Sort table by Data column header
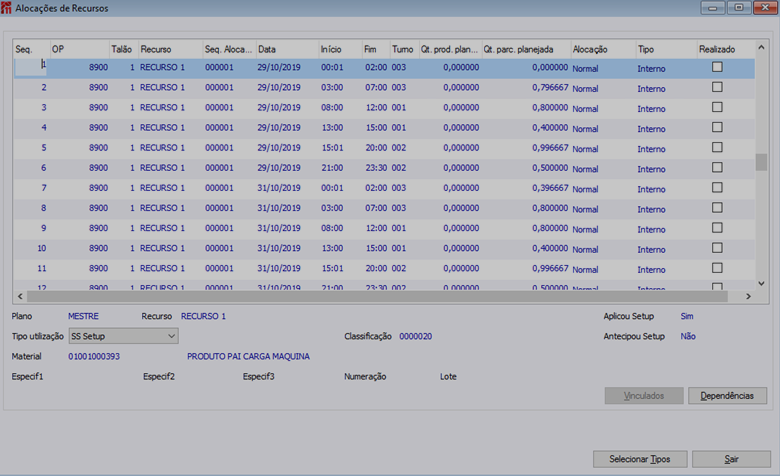780x476 pixels. 287,49
